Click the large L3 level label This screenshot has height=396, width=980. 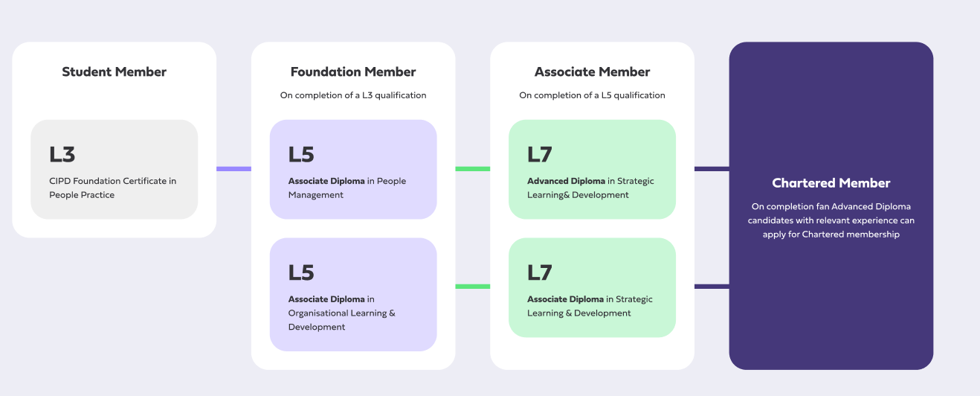point(62,155)
